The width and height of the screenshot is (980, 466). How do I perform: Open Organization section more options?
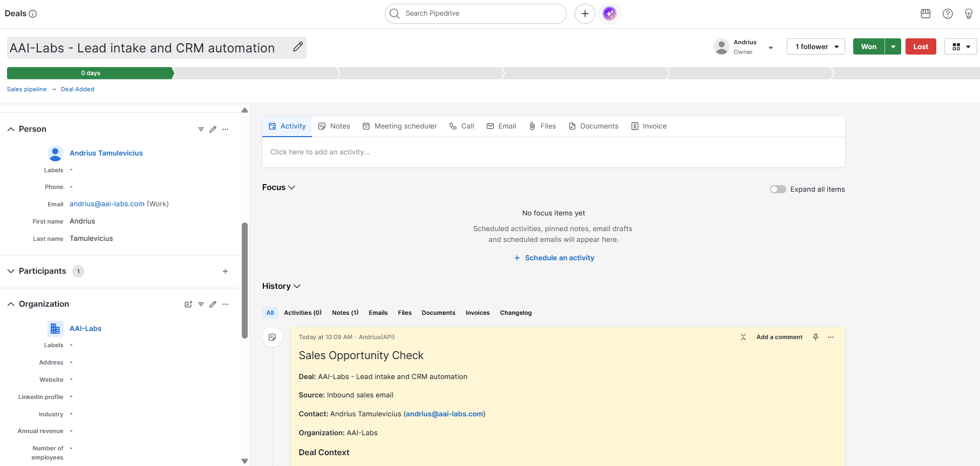[226, 304]
